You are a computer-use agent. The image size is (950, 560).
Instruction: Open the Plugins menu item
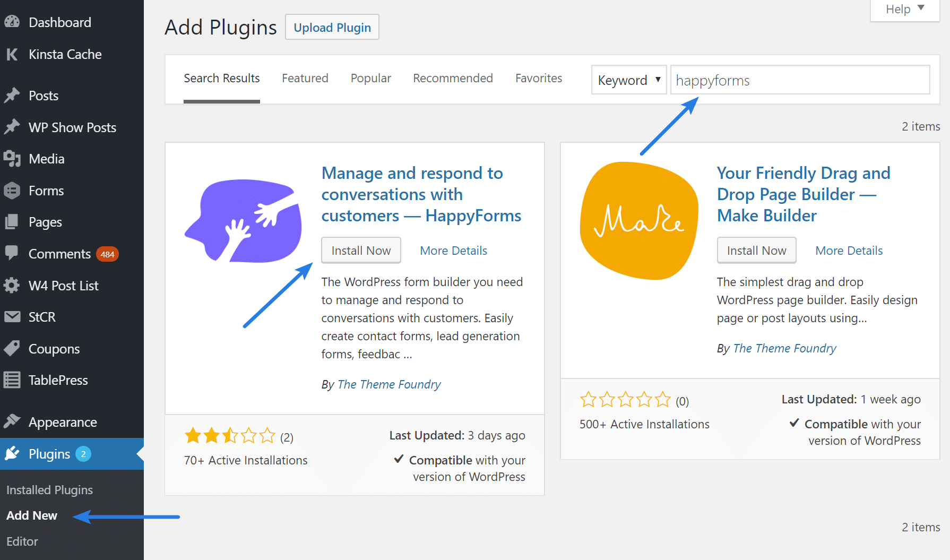pyautogui.click(x=72, y=454)
